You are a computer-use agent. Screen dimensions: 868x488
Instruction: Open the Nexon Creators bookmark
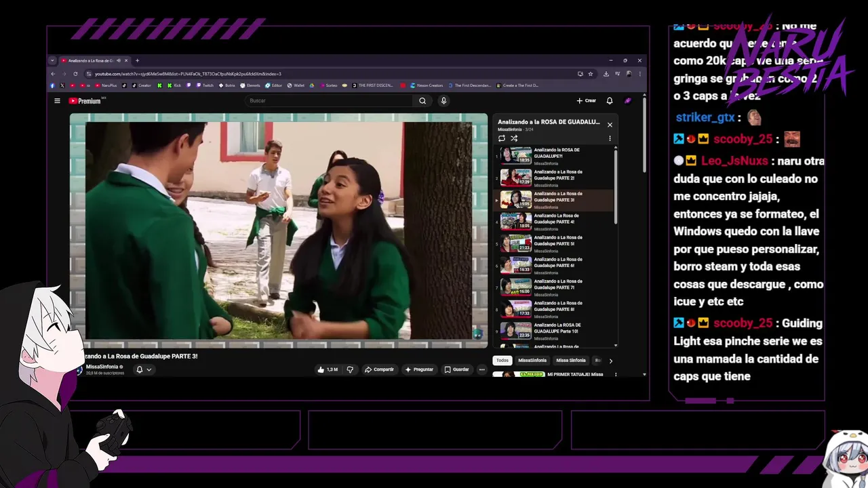[x=426, y=85]
